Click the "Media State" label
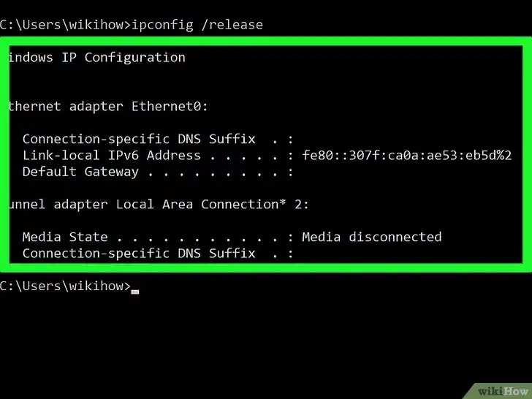The width and height of the screenshot is (532, 399). pos(64,237)
